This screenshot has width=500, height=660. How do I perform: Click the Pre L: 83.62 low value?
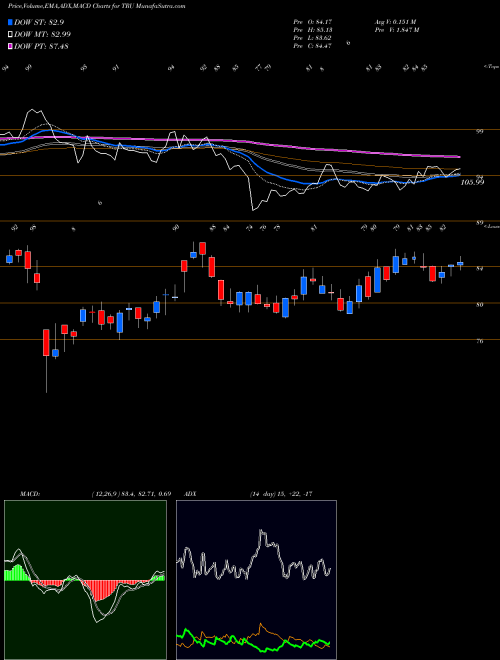tap(313, 38)
